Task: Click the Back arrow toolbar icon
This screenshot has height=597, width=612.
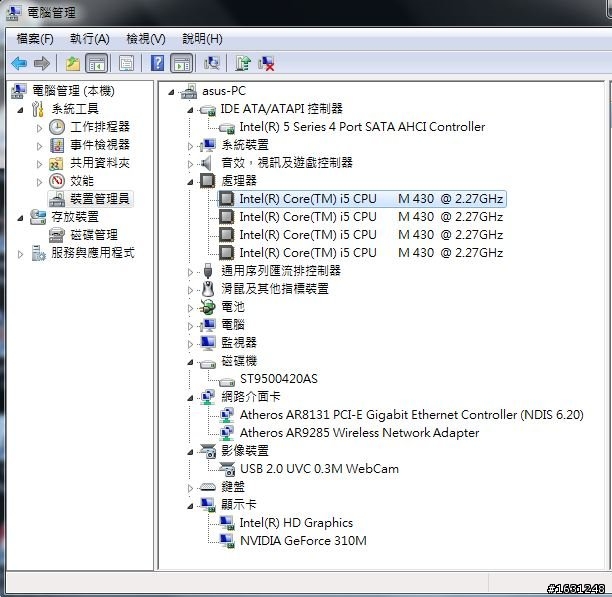Action: [x=19, y=63]
